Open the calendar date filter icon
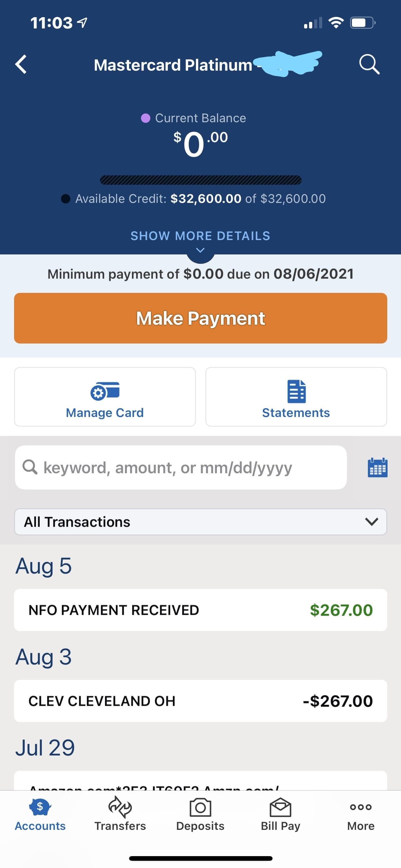The width and height of the screenshot is (401, 868). pos(377,468)
